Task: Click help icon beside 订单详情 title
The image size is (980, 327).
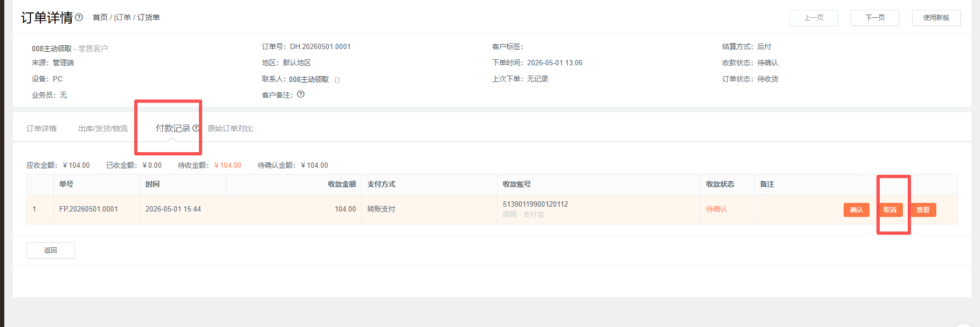Action: click(79, 17)
